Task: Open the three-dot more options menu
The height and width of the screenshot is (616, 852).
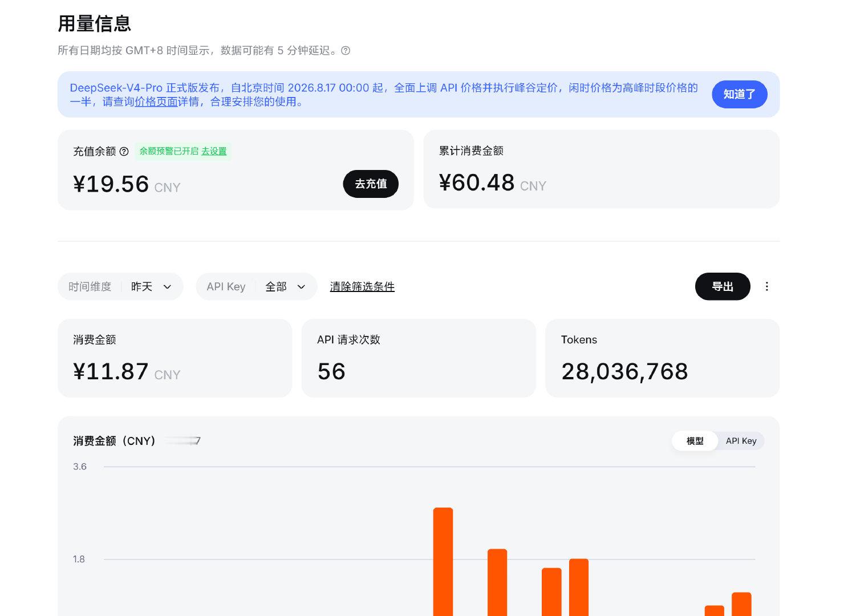Action: point(766,286)
